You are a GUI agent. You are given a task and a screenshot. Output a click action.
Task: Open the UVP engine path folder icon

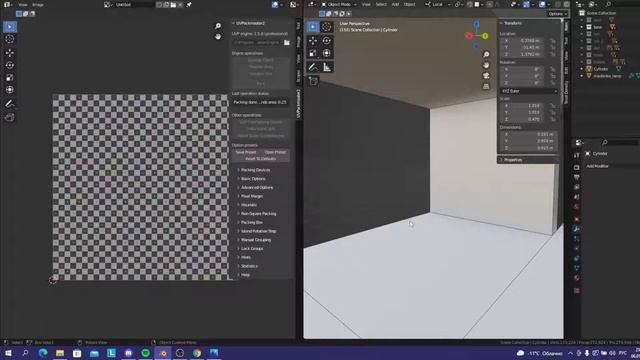coord(287,42)
